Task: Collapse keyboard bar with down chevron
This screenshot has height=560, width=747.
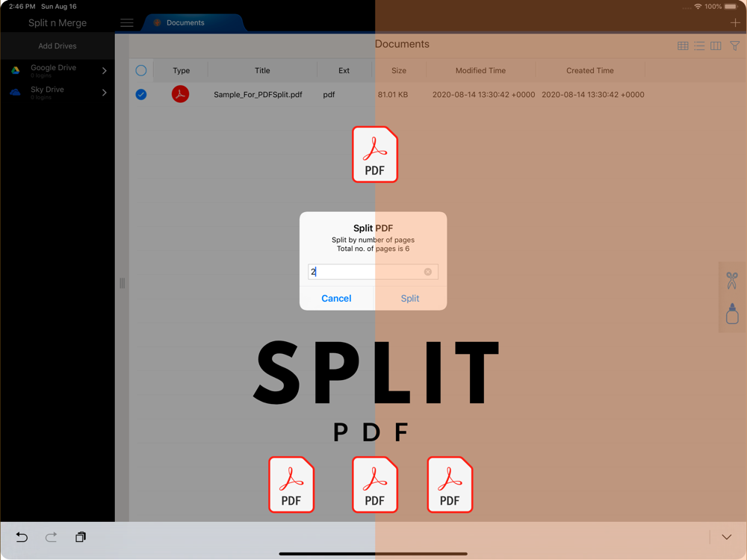Action: click(727, 537)
